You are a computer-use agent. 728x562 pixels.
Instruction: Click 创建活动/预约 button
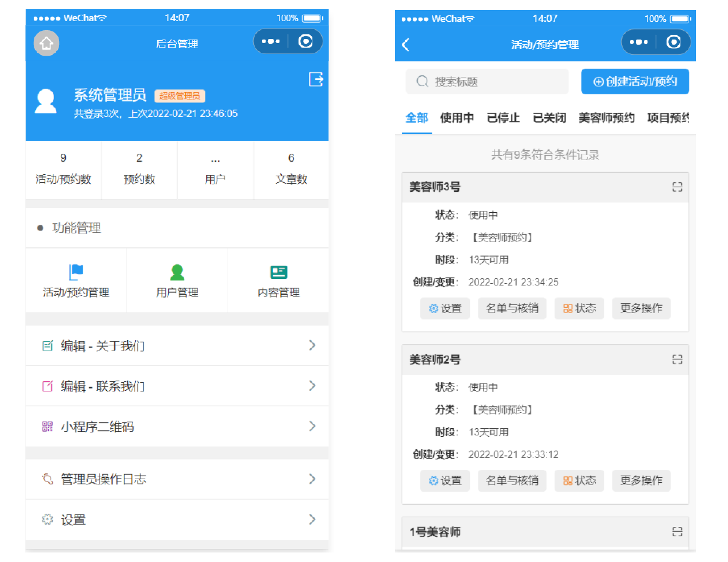pyautogui.click(x=635, y=81)
